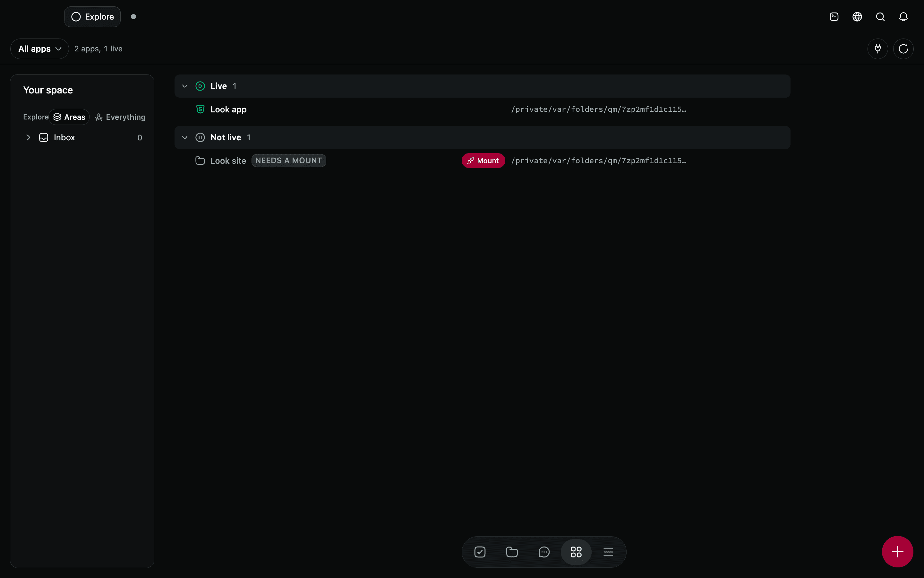Click the green Live play status icon
The height and width of the screenshot is (578, 924).
[x=200, y=86]
